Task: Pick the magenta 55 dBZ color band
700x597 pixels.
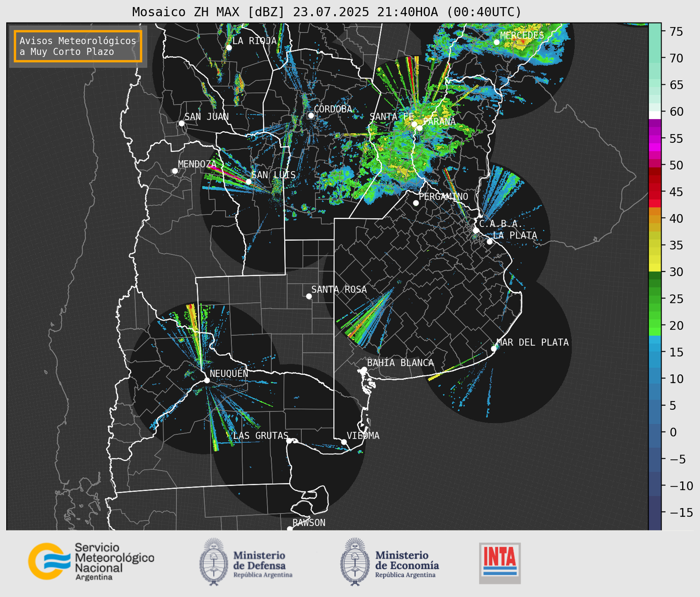Action: pos(655,138)
